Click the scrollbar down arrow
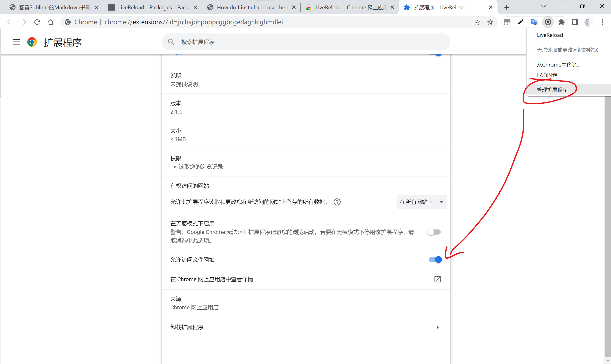Viewport: 611px width, 364px height. (x=608, y=361)
